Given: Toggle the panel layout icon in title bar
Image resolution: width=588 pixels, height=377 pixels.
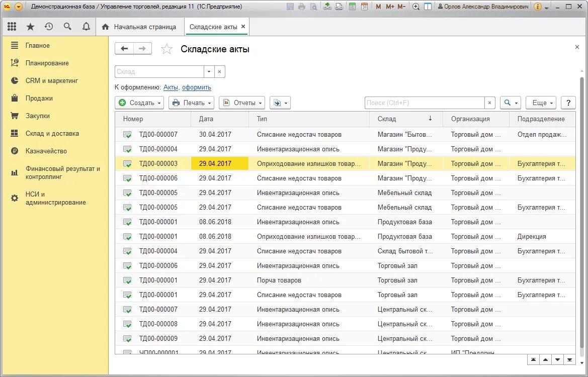Looking at the screenshot, I should pos(428,7).
